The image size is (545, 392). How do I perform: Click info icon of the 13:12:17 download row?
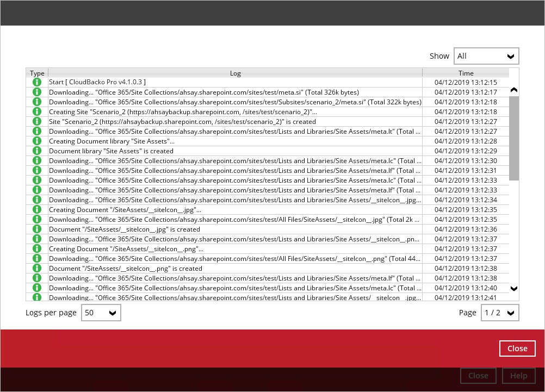click(x=37, y=92)
